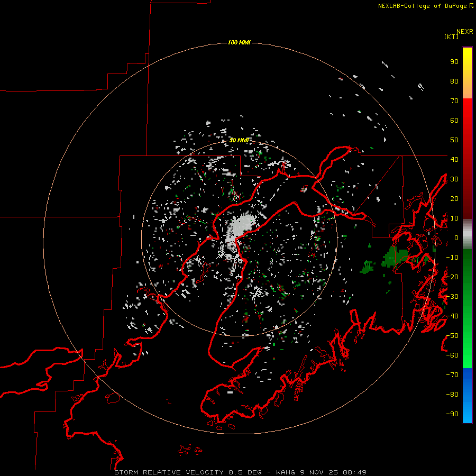This screenshot has width=476, height=476.
Task: Click the STORM RELATIVE VELOCITY caption text
Action: tap(169, 472)
